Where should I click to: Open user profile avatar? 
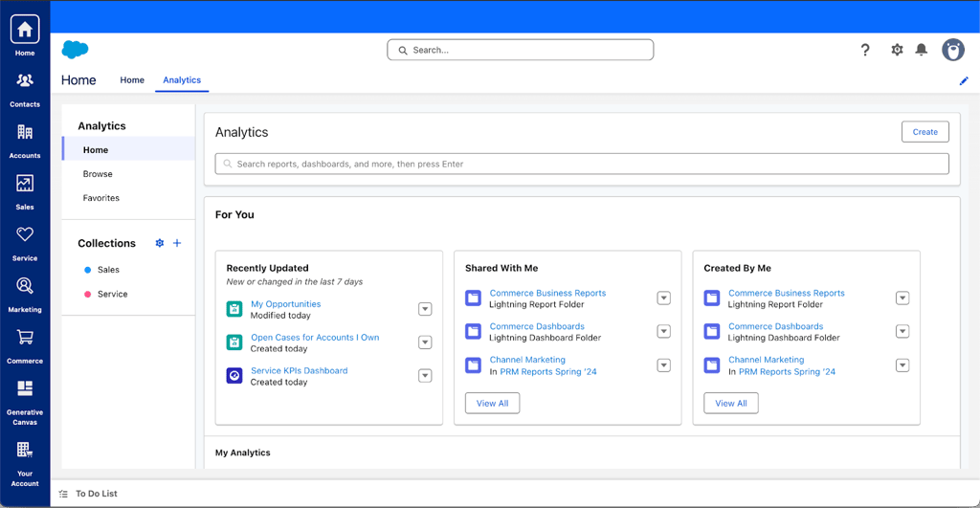tap(953, 50)
